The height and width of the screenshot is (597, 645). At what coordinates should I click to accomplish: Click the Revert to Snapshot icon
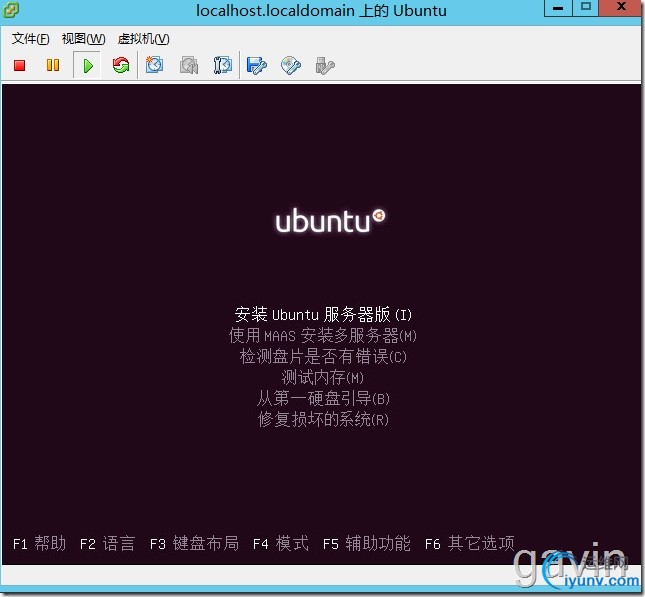189,65
